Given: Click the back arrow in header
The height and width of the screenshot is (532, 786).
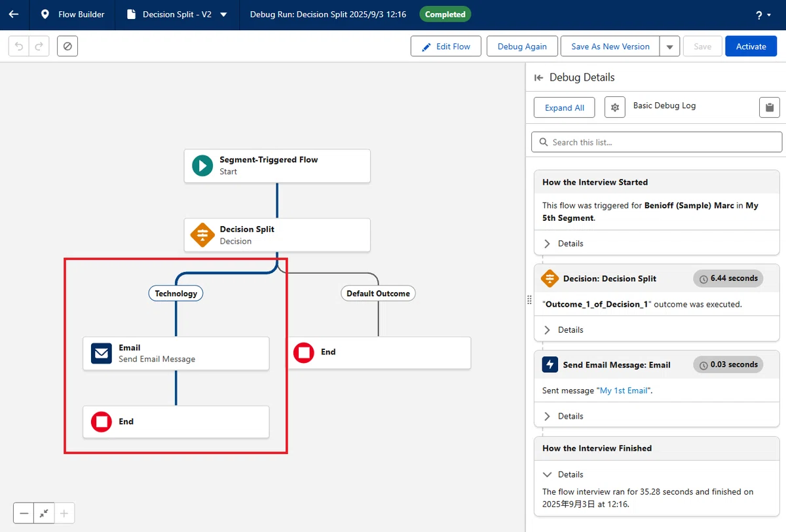Looking at the screenshot, I should pyautogui.click(x=14, y=14).
